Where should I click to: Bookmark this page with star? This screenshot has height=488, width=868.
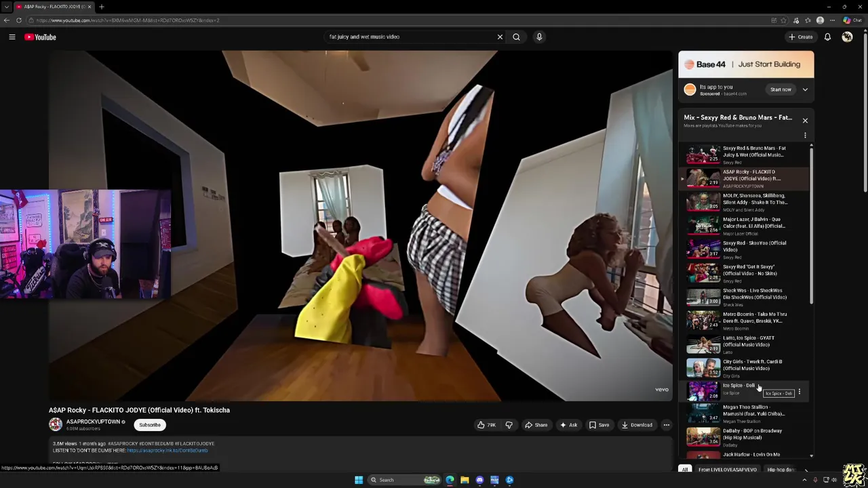point(783,20)
